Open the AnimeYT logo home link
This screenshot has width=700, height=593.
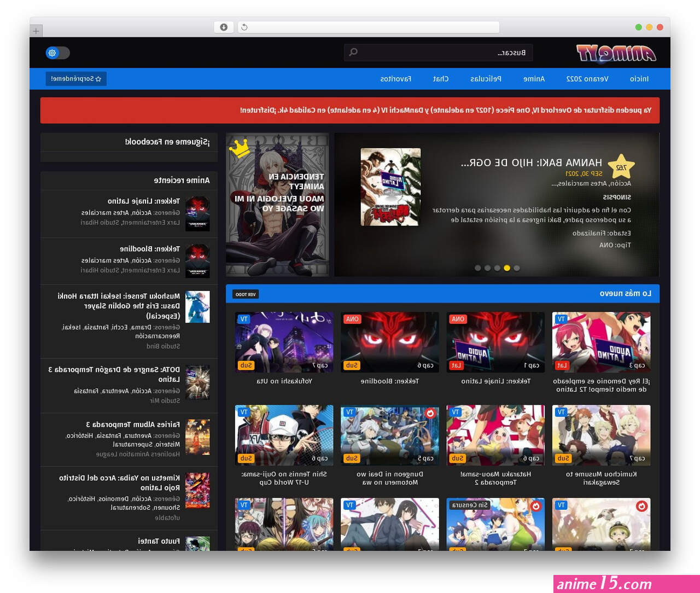(616, 53)
